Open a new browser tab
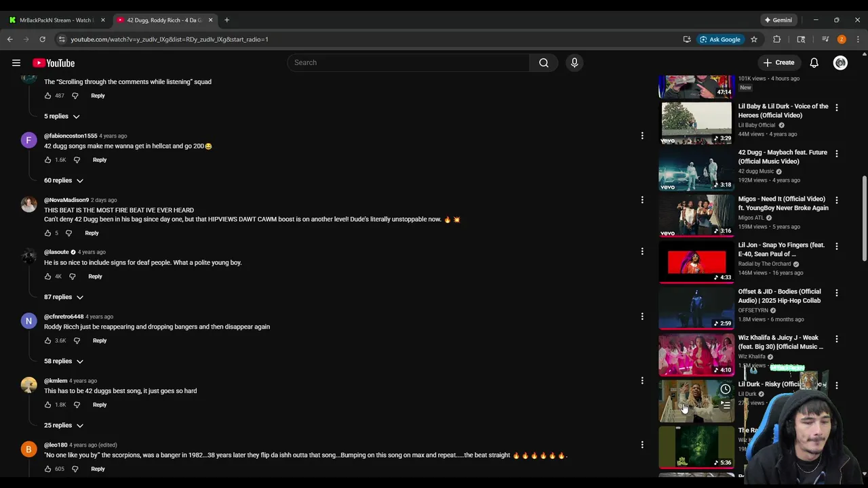Viewport: 868px width, 488px height. [x=226, y=20]
